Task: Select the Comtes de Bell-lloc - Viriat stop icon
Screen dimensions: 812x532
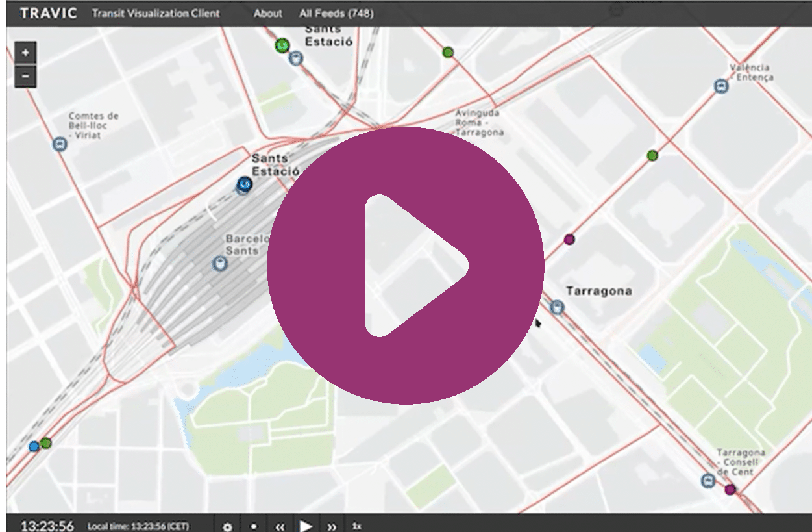Action: coord(60,144)
